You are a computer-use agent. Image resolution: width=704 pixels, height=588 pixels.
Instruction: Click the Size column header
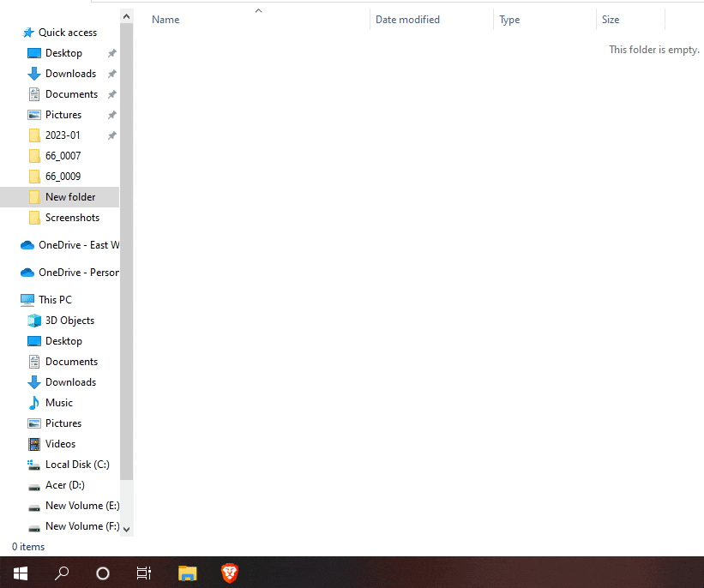[611, 19]
